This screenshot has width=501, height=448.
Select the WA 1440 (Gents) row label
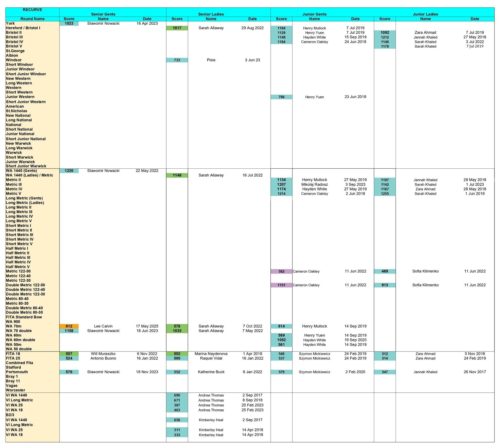pos(21,171)
